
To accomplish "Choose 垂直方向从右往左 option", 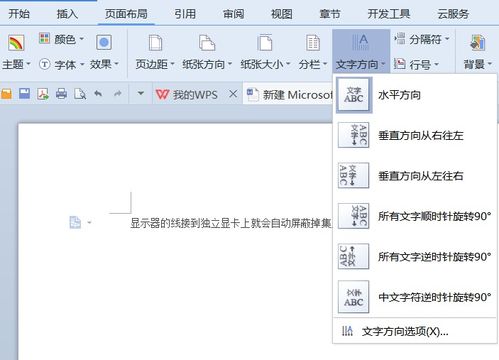I will pos(415,135).
